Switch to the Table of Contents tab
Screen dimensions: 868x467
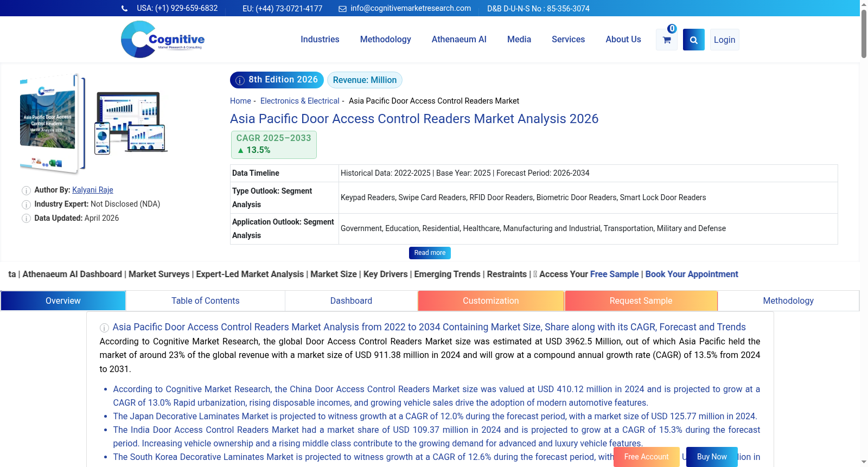[206, 300]
